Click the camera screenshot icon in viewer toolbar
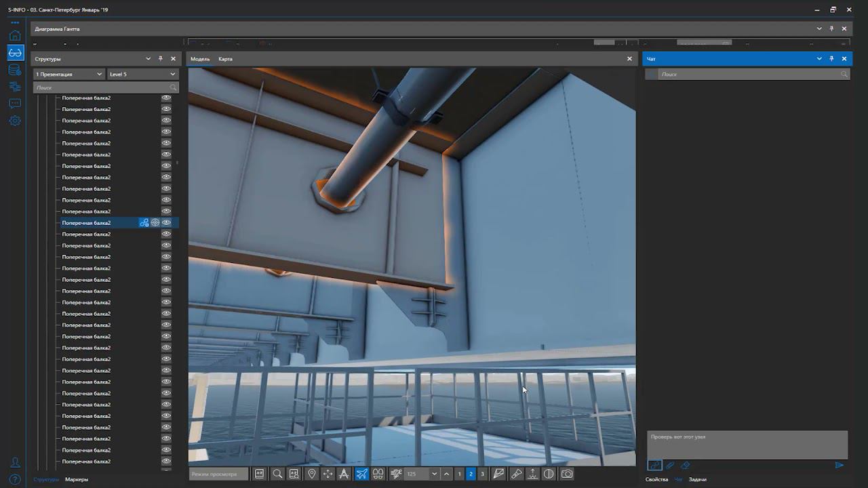The image size is (868, 488). pyautogui.click(x=567, y=474)
